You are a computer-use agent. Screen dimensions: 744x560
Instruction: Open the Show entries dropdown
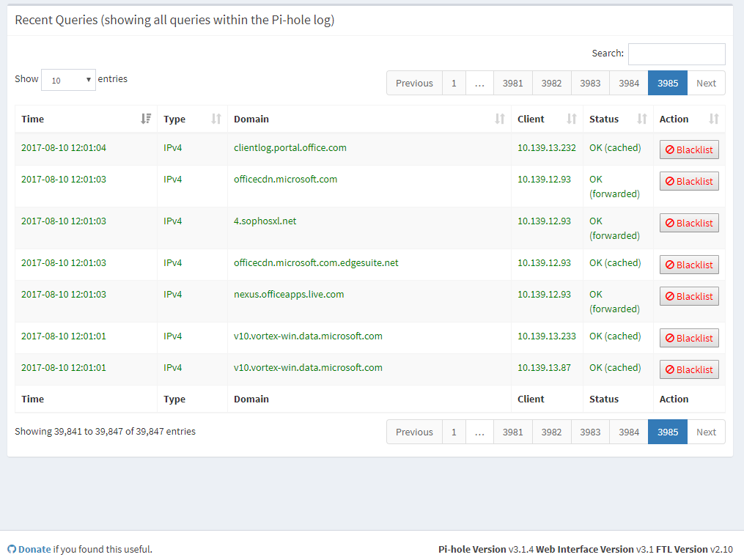tap(68, 80)
